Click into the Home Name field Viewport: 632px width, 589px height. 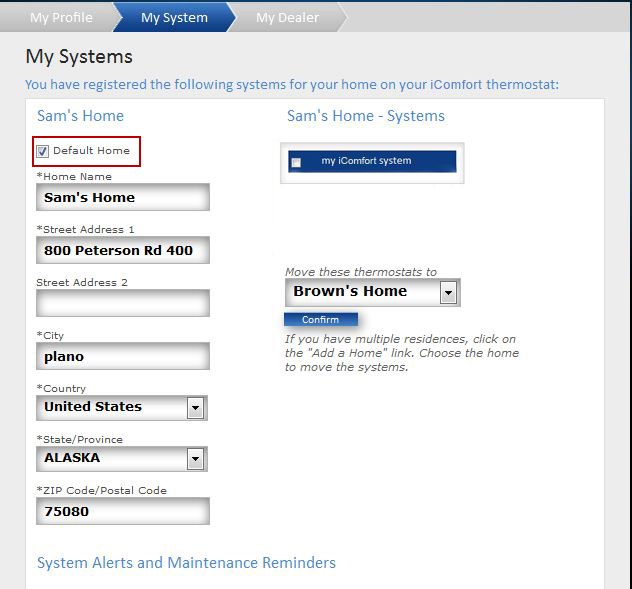[x=122, y=197]
